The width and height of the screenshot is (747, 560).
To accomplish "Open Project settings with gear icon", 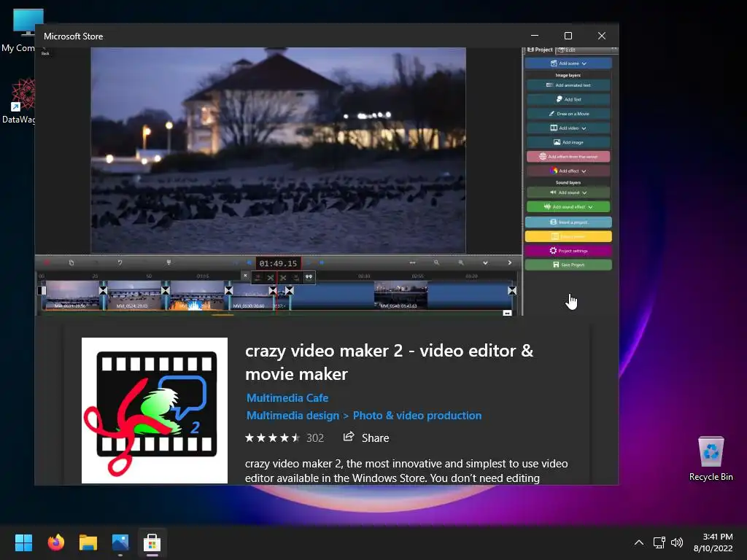I will click(x=568, y=251).
